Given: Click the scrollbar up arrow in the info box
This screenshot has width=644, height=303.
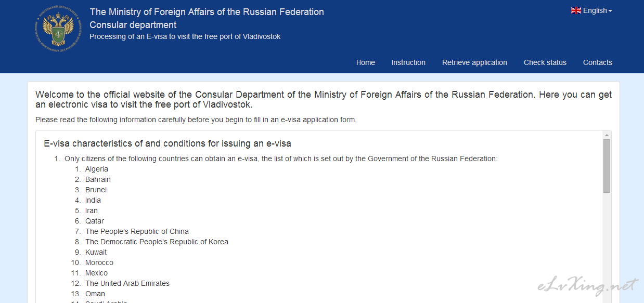Looking at the screenshot, I should pyautogui.click(x=607, y=135).
